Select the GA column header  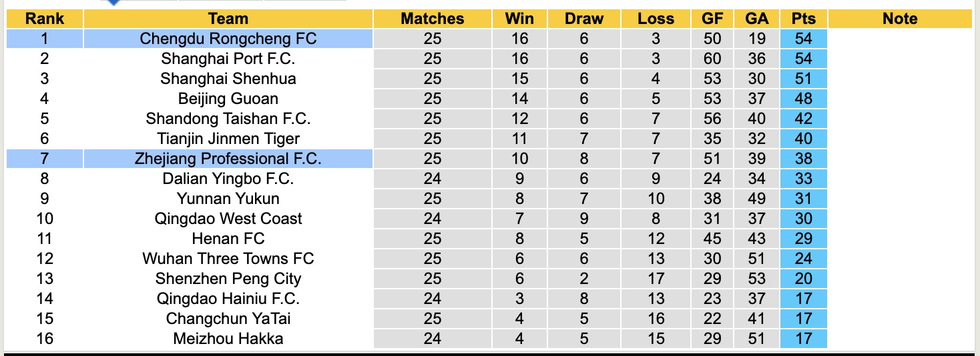757,19
